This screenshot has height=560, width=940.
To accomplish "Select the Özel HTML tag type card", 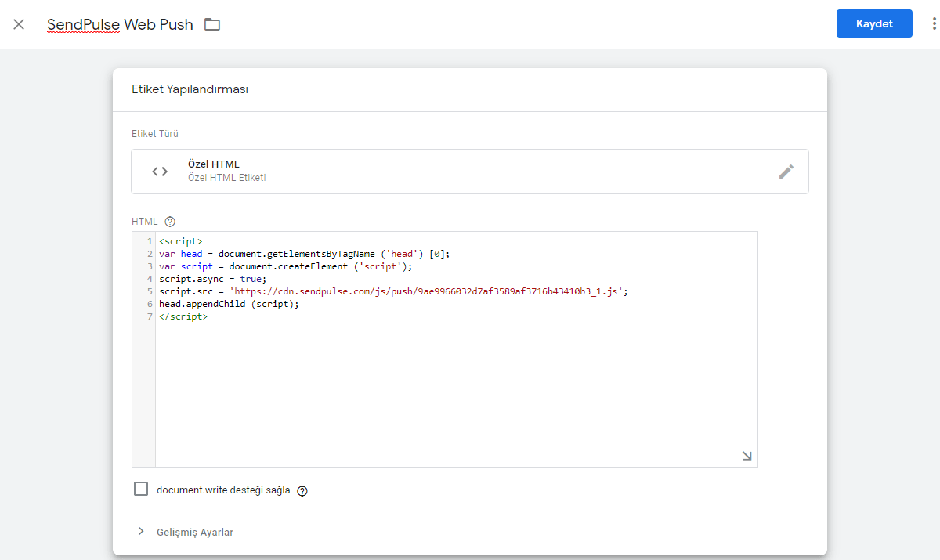I will click(470, 172).
